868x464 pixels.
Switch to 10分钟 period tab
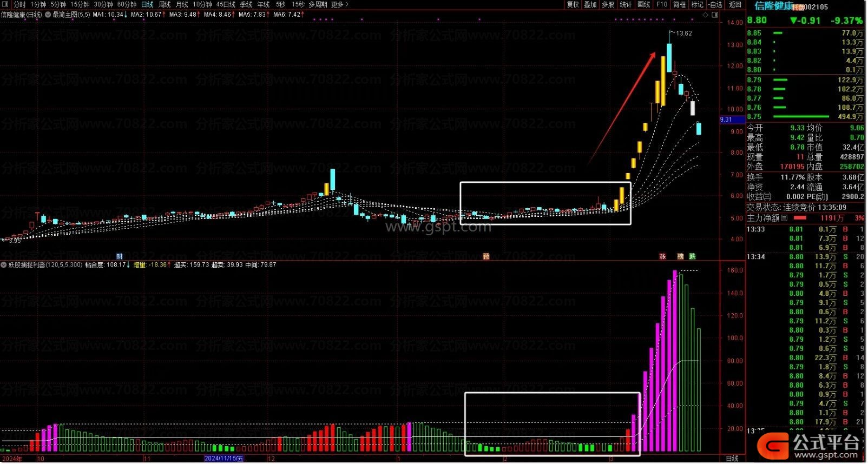[x=202, y=4]
